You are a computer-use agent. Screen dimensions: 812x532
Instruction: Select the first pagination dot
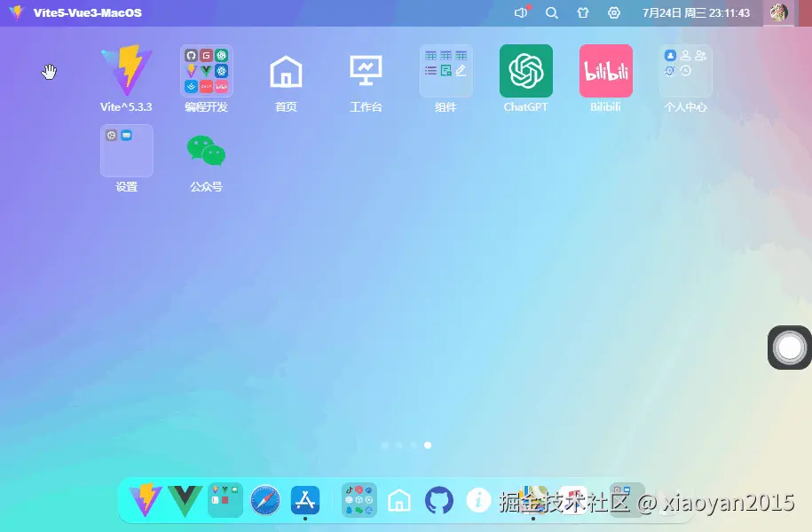point(384,445)
